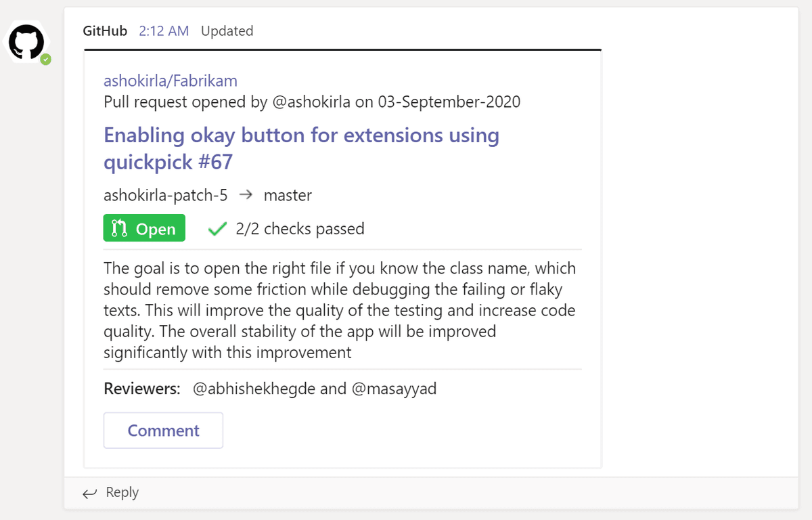Click the GitHub avatar icon

point(26,41)
